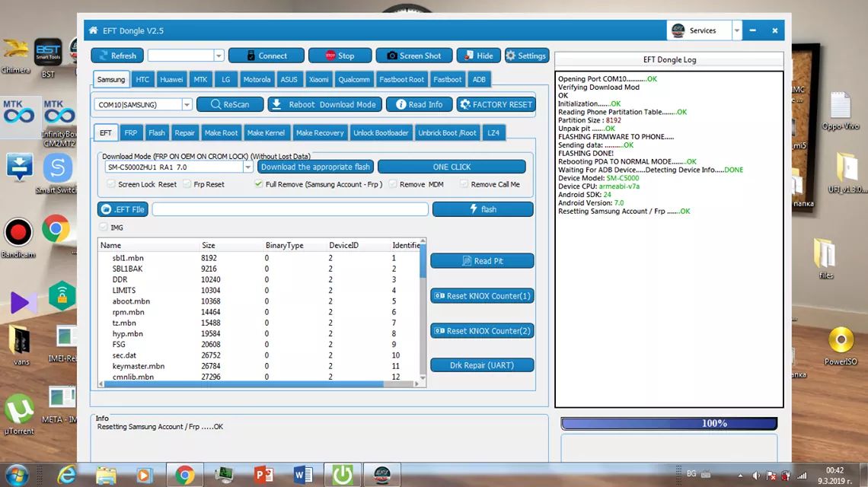Select the sbl1.mbn partition row
Screen dimensions: 868x487
[258, 258]
